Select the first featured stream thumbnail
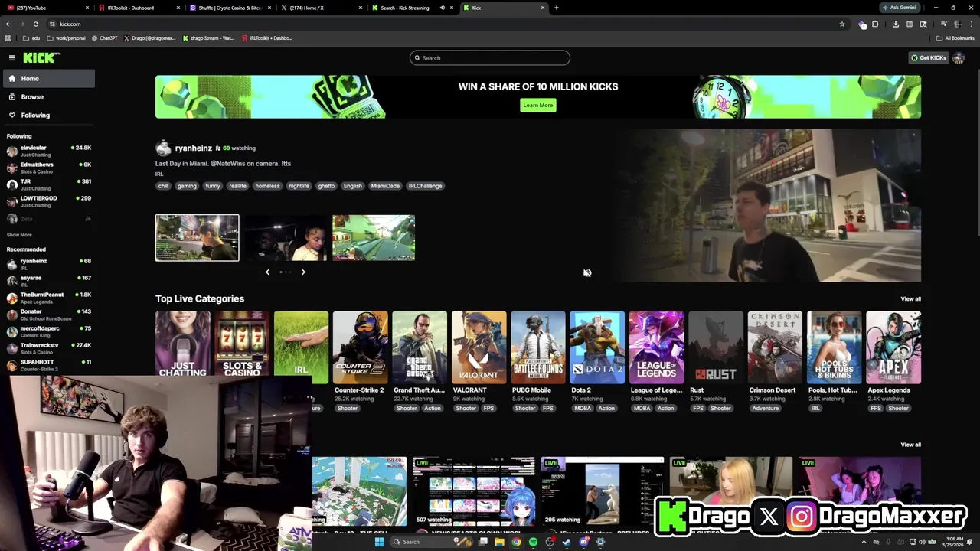The height and width of the screenshot is (551, 980). [197, 238]
